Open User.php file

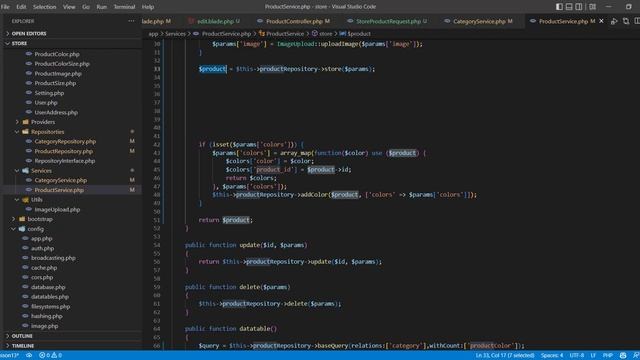tap(46, 102)
